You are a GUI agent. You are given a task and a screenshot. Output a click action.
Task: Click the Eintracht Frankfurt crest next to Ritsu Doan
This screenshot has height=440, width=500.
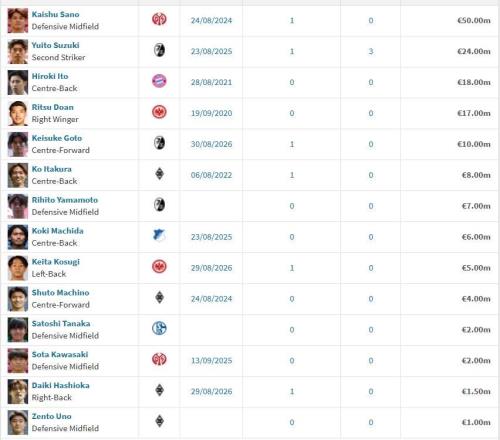[x=159, y=112]
